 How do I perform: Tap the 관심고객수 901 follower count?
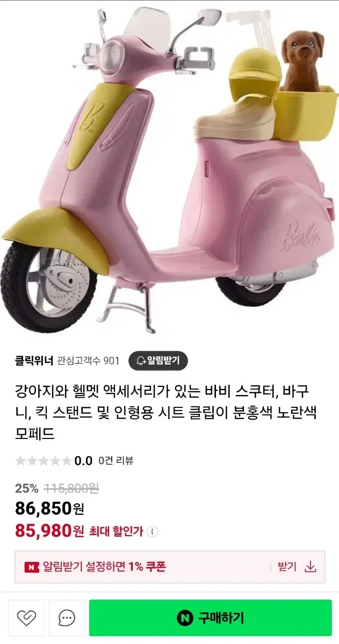[x=88, y=361]
